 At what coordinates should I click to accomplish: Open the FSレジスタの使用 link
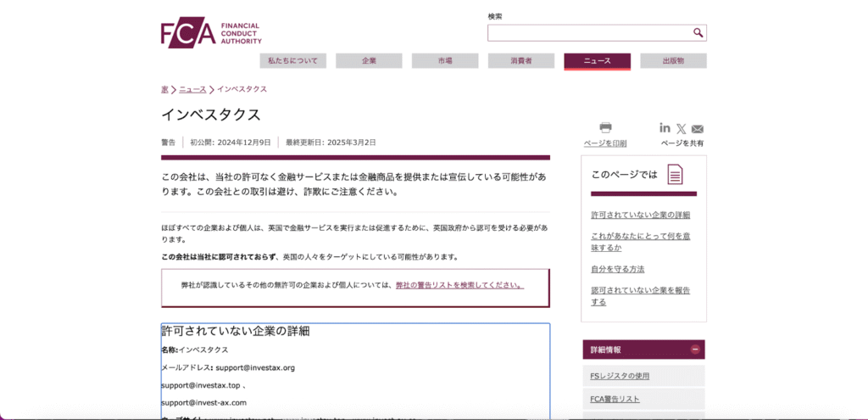[620, 376]
